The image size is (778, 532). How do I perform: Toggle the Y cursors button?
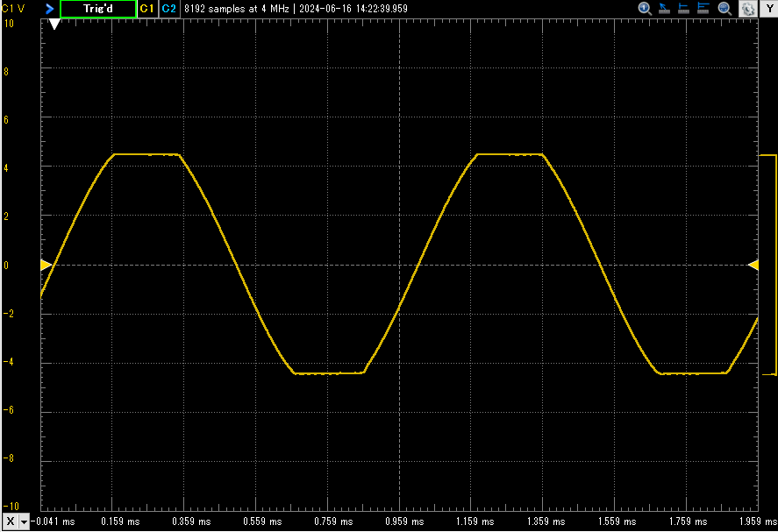click(x=769, y=9)
